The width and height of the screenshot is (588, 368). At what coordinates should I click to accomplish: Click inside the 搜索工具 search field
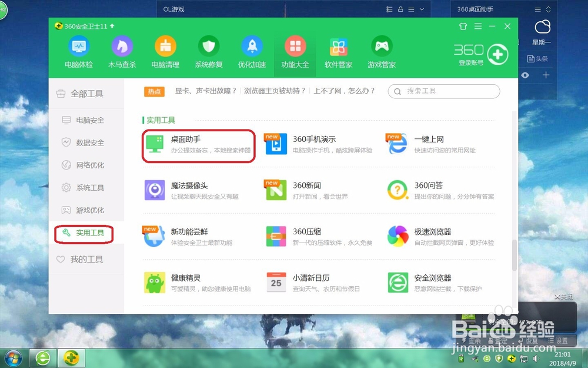[444, 91]
